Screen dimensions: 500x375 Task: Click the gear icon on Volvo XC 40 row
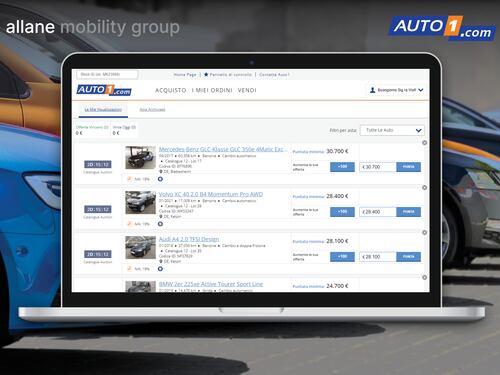coord(424,188)
